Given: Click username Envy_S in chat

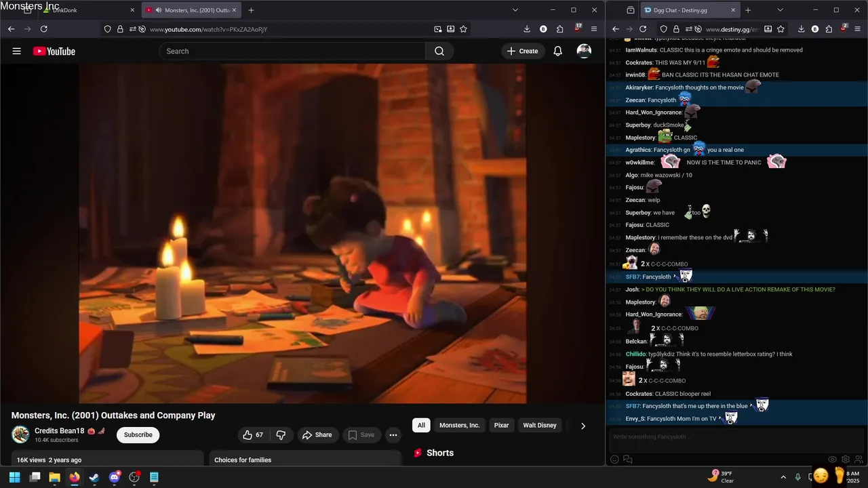Looking at the screenshot, I should pos(635,419).
